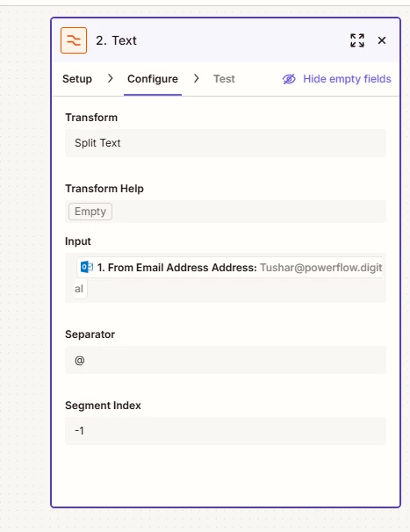This screenshot has height=532, width=410.
Task: Click the Transform Help field
Action: [226, 212]
